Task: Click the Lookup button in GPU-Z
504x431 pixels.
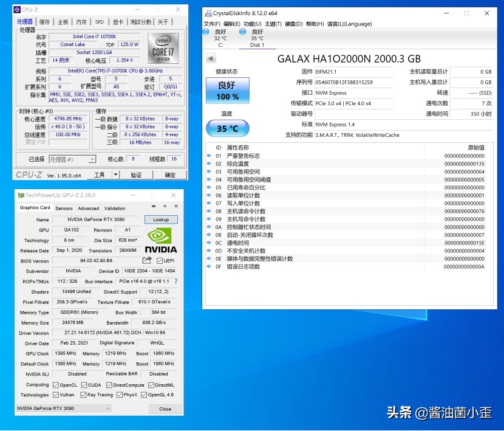Action: click(x=160, y=219)
